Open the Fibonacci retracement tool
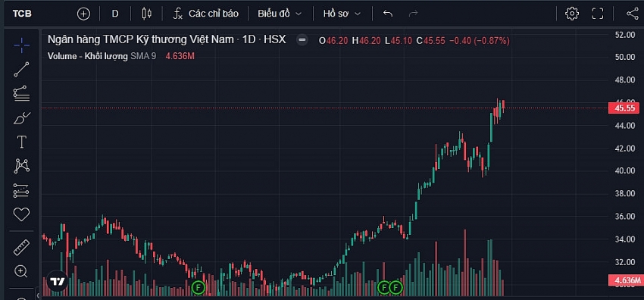The width and height of the screenshot is (644, 300). [x=21, y=93]
